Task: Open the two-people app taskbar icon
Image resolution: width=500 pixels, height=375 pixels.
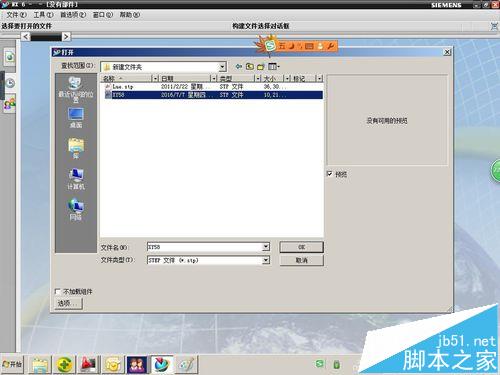Action: 137,365
